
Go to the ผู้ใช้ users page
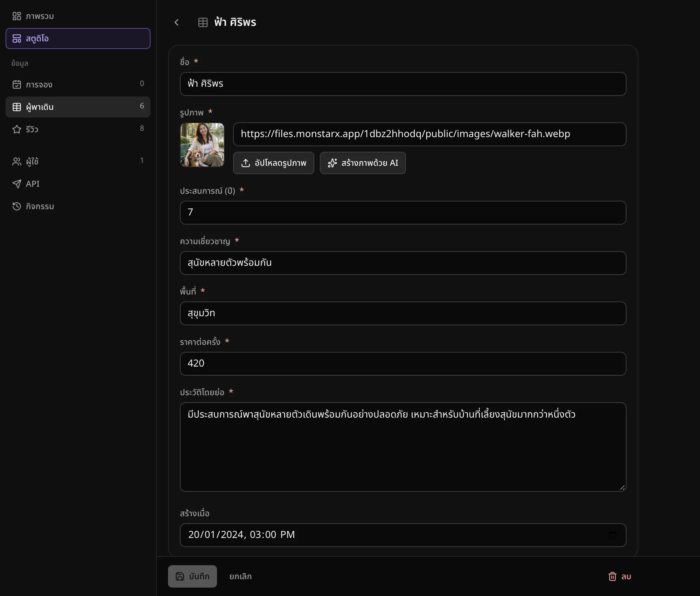click(x=78, y=161)
